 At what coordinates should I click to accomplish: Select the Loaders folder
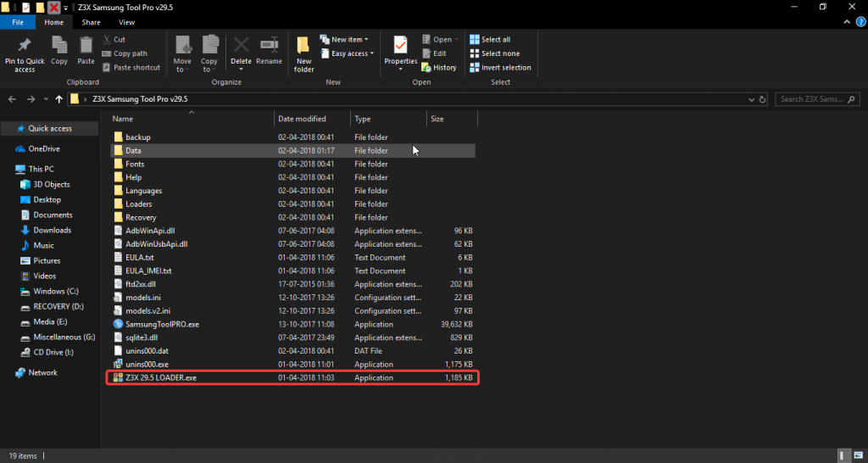coord(292,204)
